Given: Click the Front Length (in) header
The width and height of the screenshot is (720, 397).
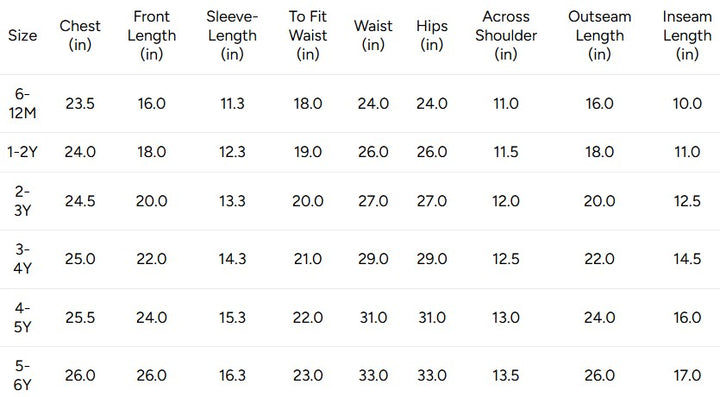Looking at the screenshot, I should click(152, 35).
